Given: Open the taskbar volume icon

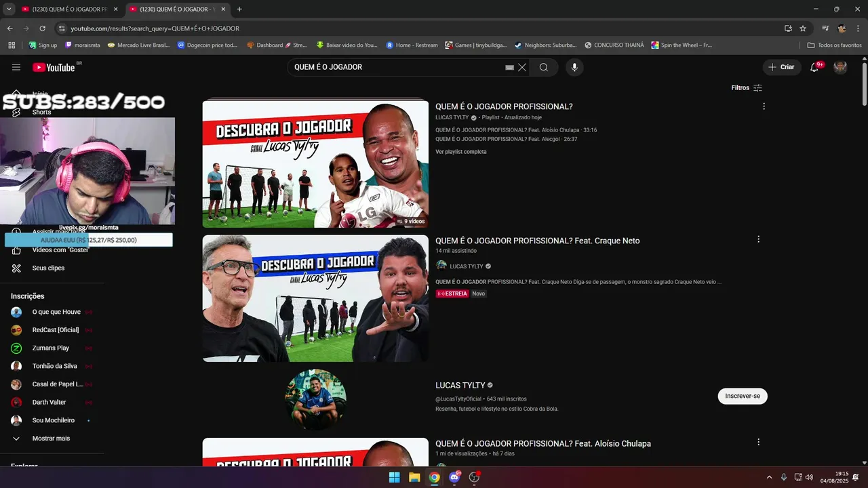Looking at the screenshot, I should [809, 477].
